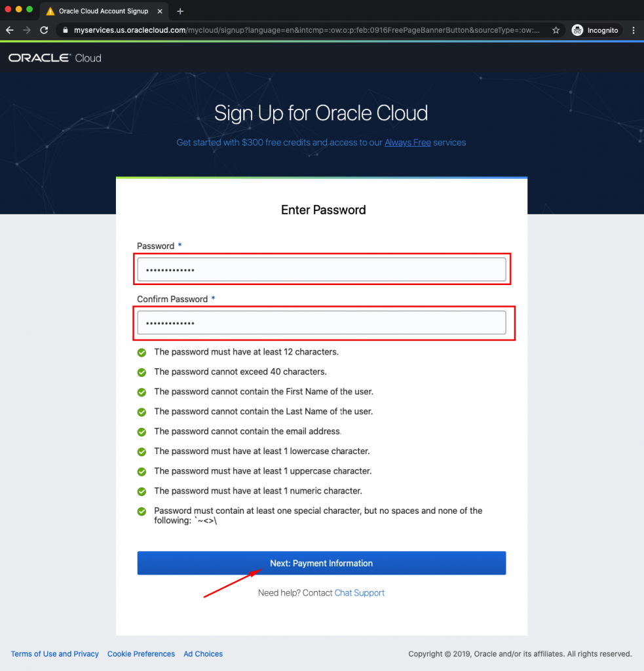Open the Always Free services link
Image resolution: width=644 pixels, height=671 pixels.
[x=407, y=142]
